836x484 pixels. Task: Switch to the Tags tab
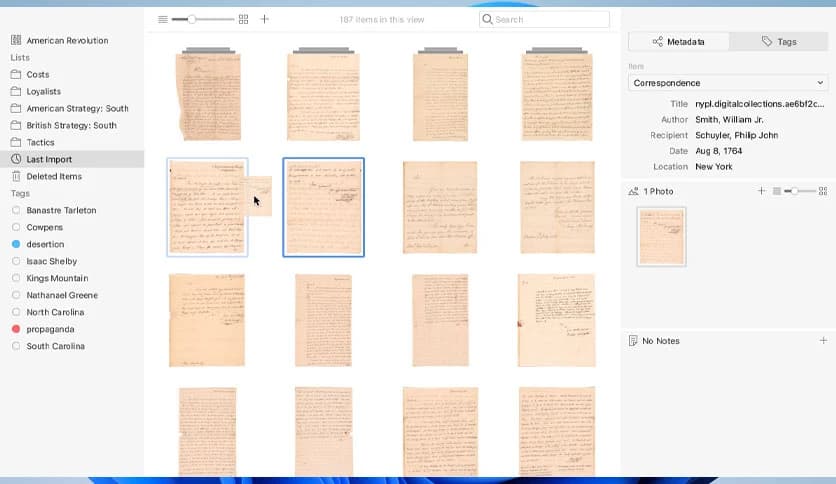point(778,42)
